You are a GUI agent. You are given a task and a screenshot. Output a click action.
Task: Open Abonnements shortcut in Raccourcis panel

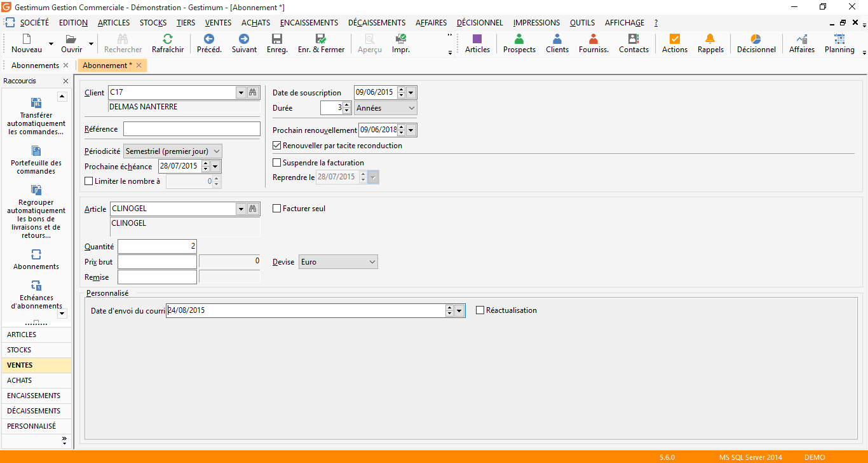(36, 259)
